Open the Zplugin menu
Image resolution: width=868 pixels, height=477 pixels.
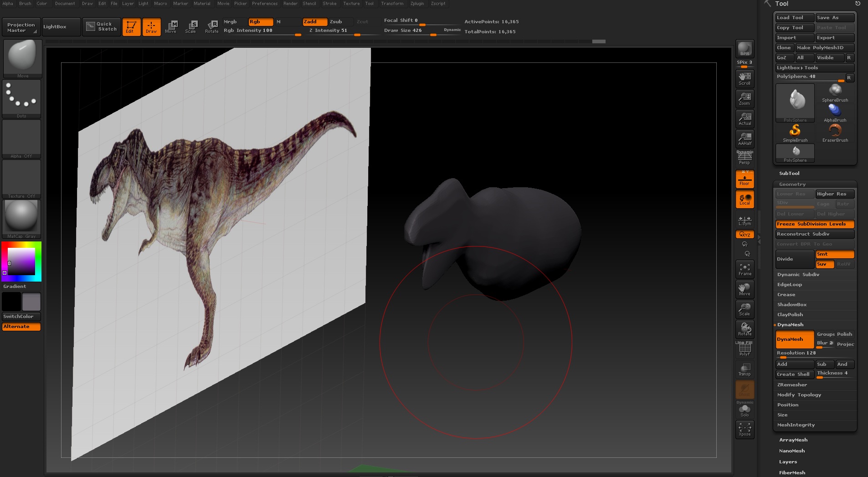click(x=417, y=4)
